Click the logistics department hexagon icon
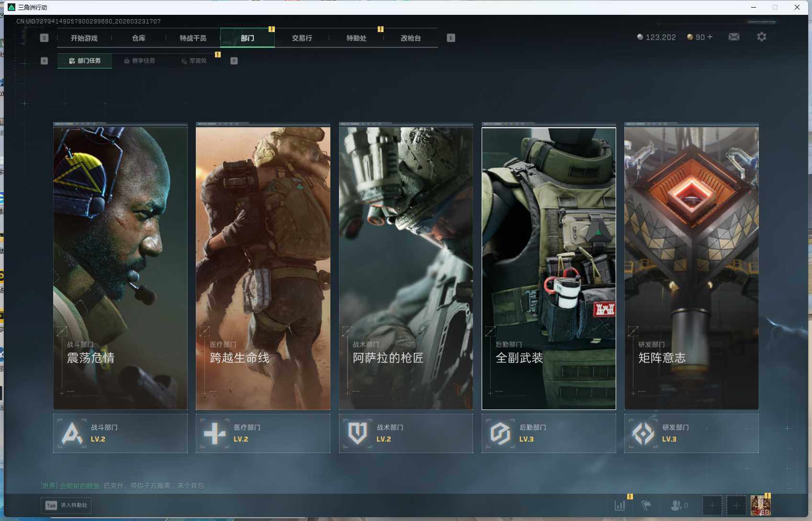Viewport: 812px width, 521px height. pyautogui.click(x=500, y=433)
